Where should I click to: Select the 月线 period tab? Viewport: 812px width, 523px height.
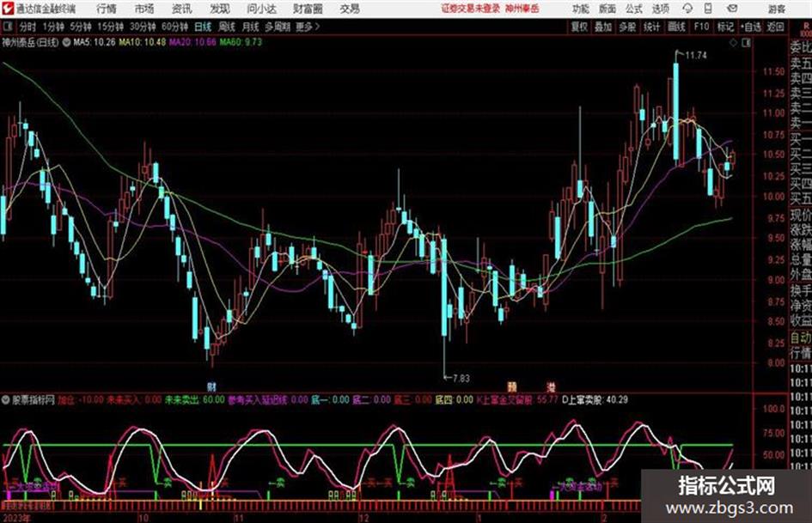coord(251,27)
